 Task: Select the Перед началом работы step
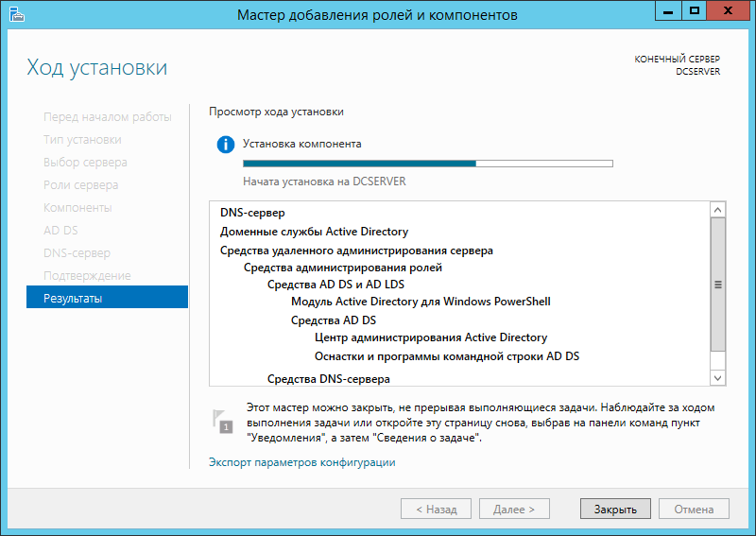[x=108, y=117]
